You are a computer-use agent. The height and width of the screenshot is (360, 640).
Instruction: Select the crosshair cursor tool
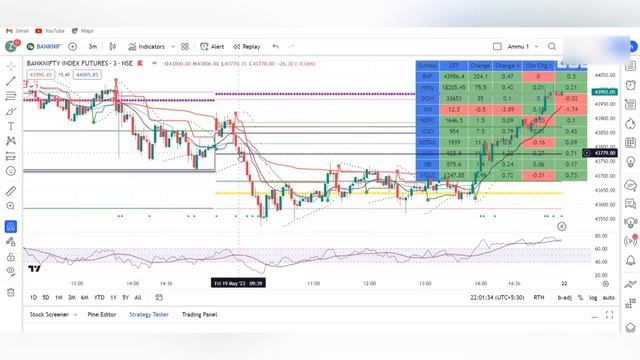coord(11,66)
